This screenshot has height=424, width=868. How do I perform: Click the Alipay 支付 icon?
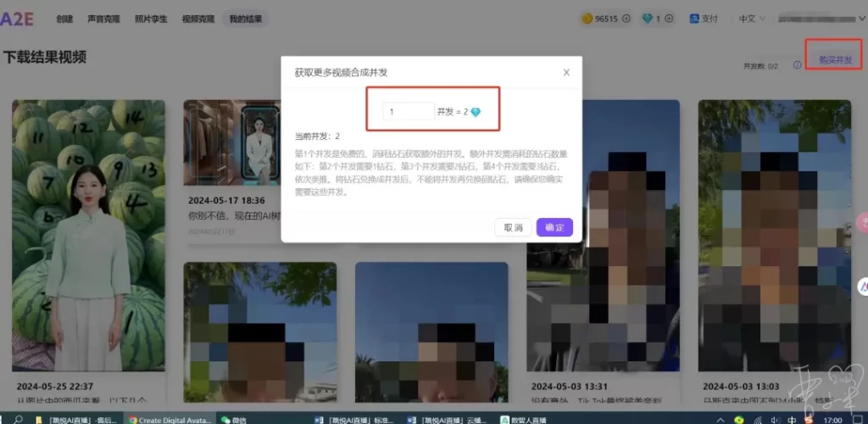tap(695, 19)
